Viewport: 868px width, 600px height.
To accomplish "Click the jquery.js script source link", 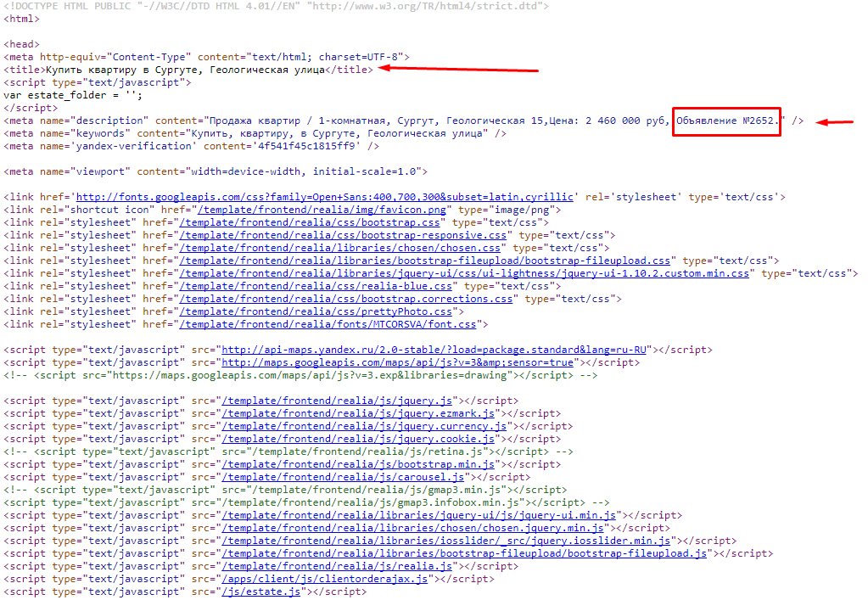I will (x=339, y=401).
